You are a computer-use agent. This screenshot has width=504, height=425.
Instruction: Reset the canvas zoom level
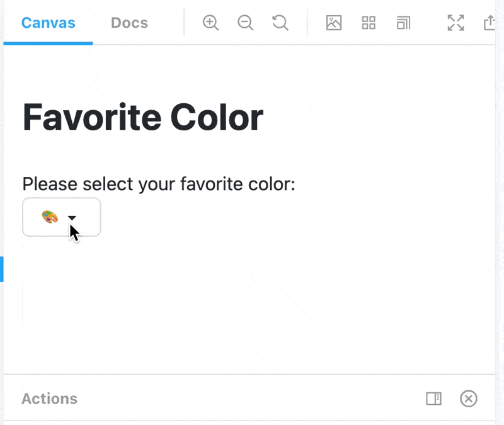(x=280, y=23)
